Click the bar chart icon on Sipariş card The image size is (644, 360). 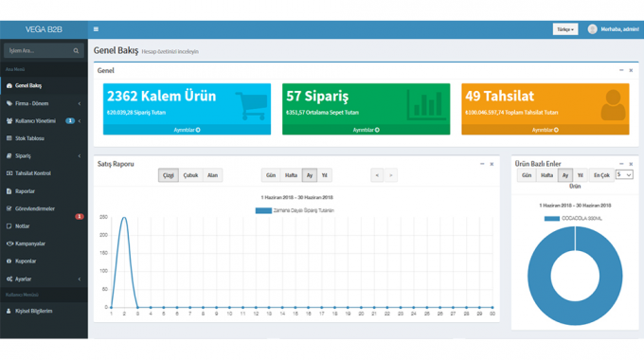pos(426,105)
